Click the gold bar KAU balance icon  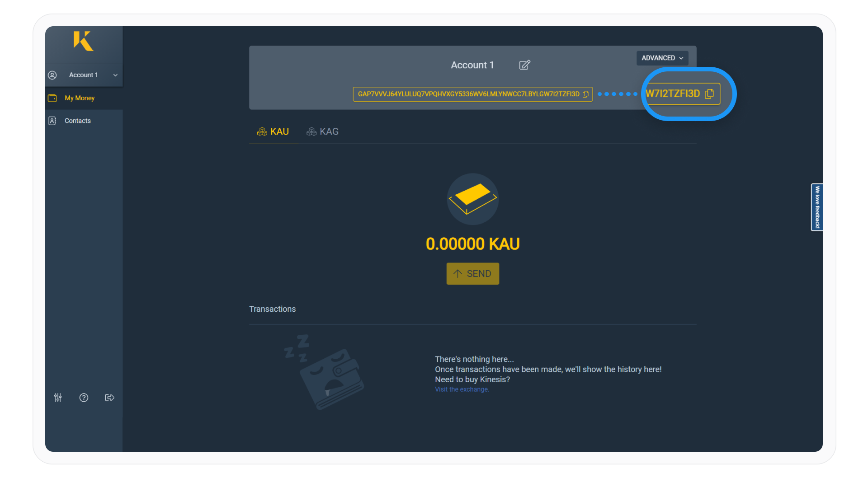point(472,199)
